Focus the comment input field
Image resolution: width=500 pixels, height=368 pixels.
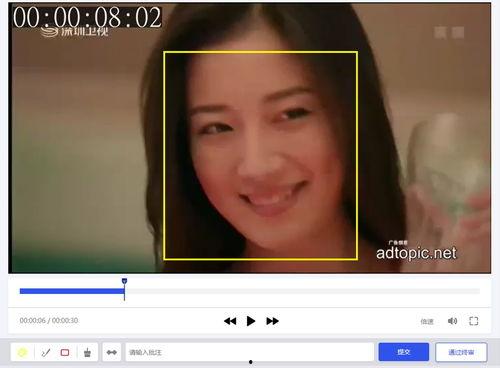250,352
